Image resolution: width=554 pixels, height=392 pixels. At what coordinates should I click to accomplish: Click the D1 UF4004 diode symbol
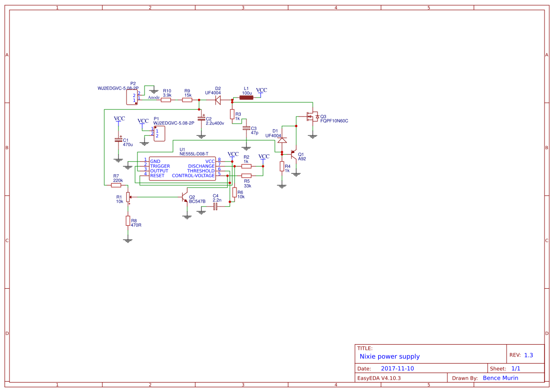[282, 140]
